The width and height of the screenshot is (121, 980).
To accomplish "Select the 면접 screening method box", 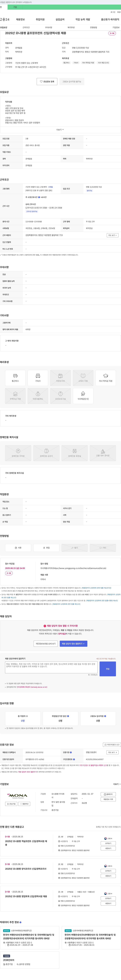I will [46, 548].
